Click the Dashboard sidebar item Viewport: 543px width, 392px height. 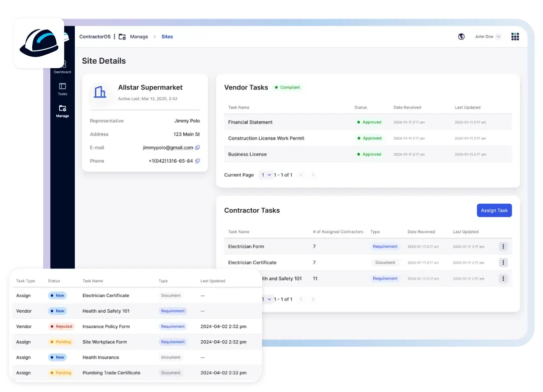tap(62, 67)
